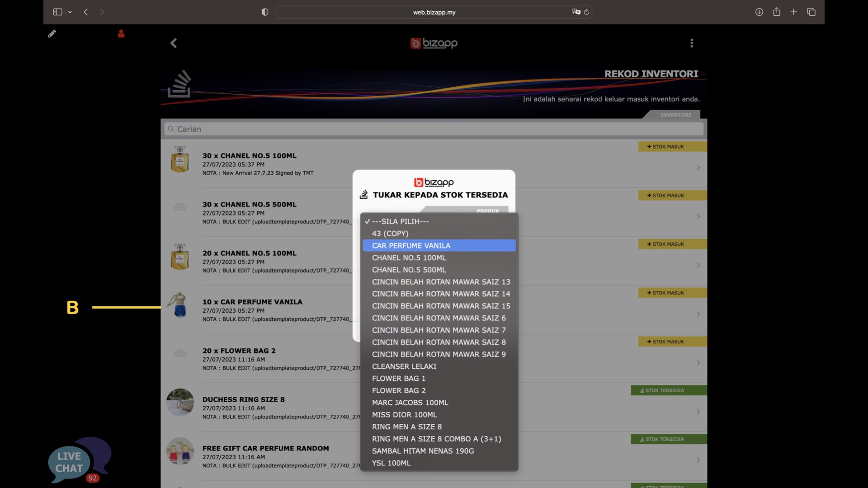Click STOK TERSEDIA for DUCHESS RING SIZE 8
Viewport: 868px width, 488px height.
click(x=669, y=390)
